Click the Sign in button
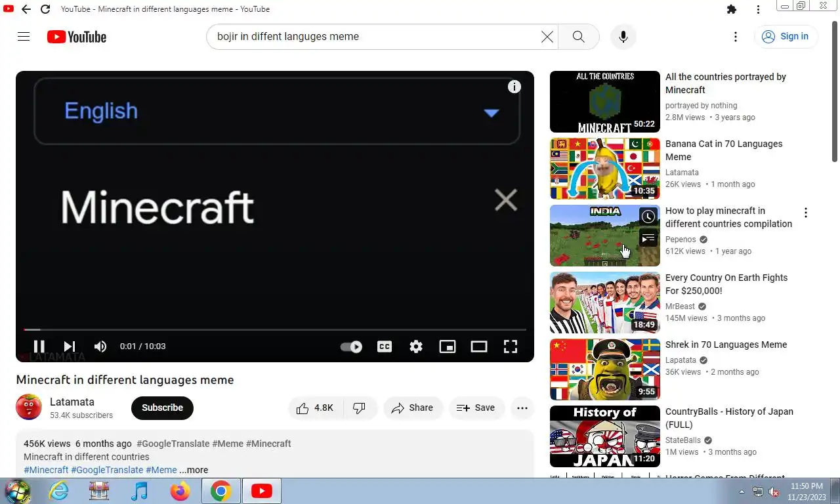Viewport: 840px width, 504px height. tap(786, 37)
